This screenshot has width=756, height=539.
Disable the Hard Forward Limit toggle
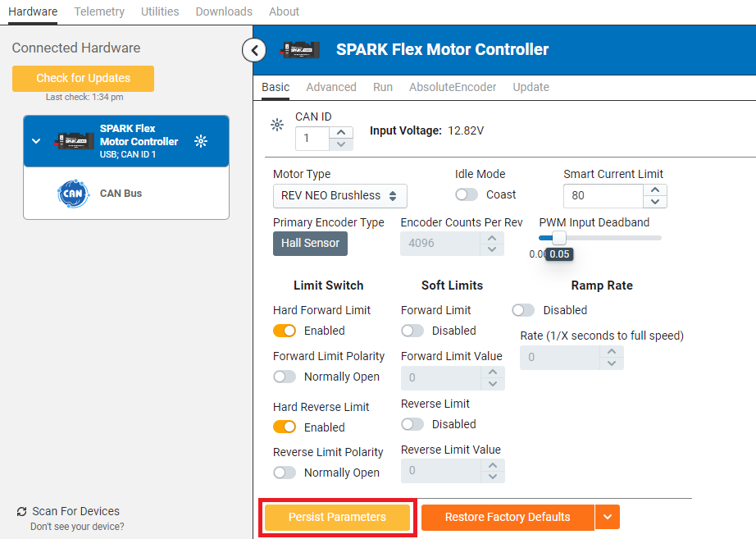tap(285, 331)
